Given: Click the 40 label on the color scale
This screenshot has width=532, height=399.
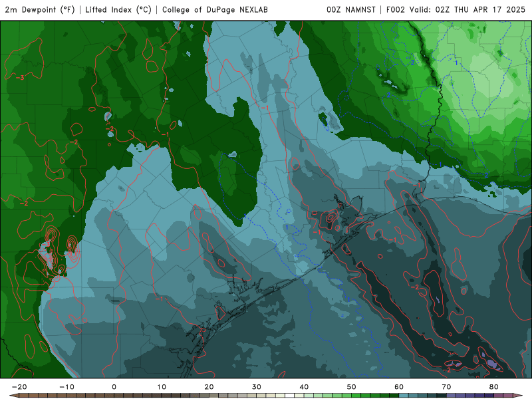Looking at the screenshot, I should (304, 387).
